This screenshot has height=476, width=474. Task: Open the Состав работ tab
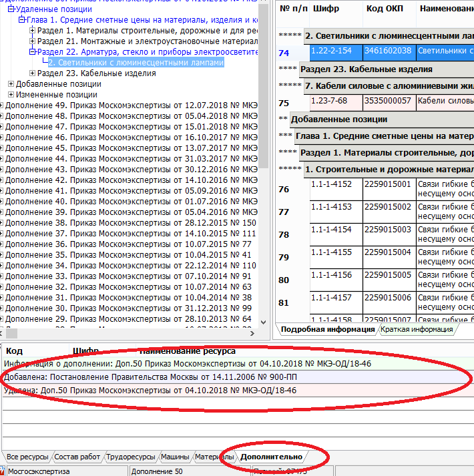[x=77, y=457]
